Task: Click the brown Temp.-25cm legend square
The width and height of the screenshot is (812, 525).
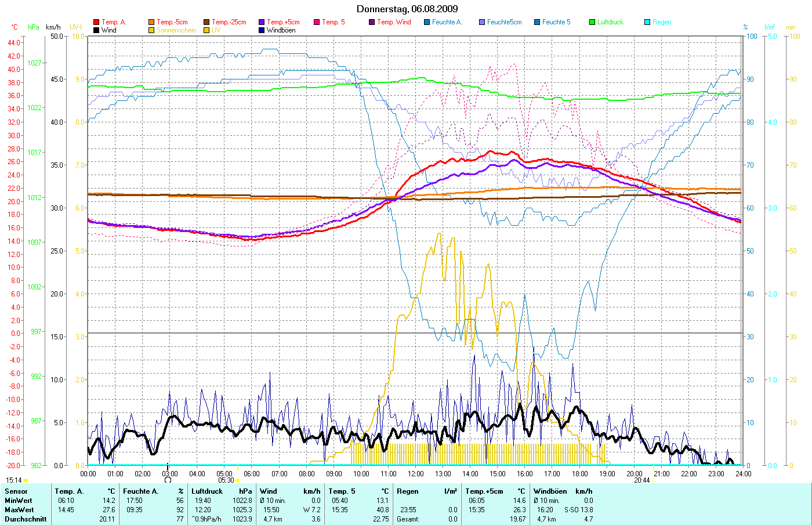Action: click(206, 22)
